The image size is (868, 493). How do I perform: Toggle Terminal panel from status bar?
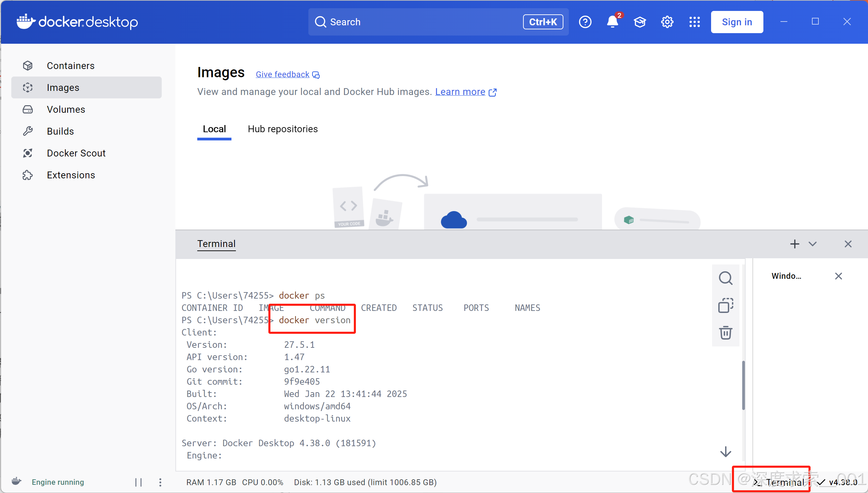pyautogui.click(x=779, y=482)
